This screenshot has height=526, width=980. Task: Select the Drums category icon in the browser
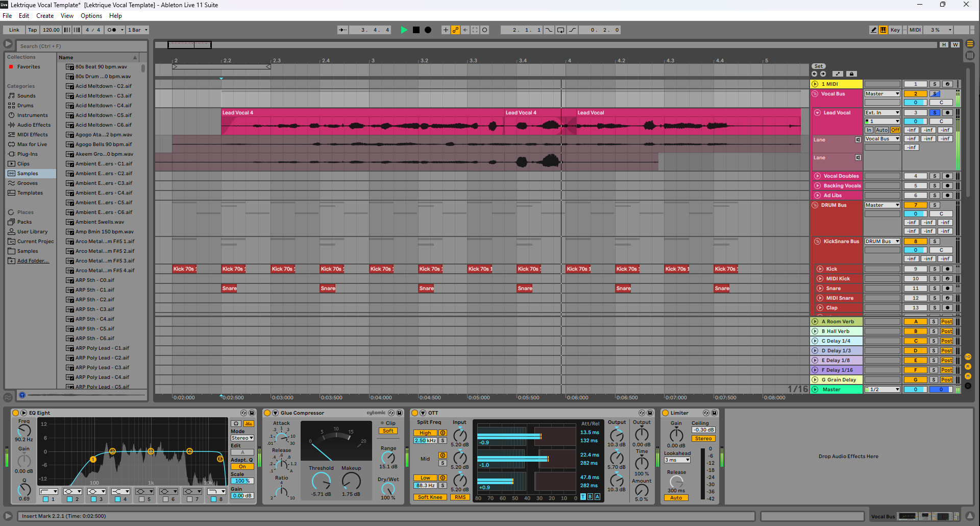(11, 105)
